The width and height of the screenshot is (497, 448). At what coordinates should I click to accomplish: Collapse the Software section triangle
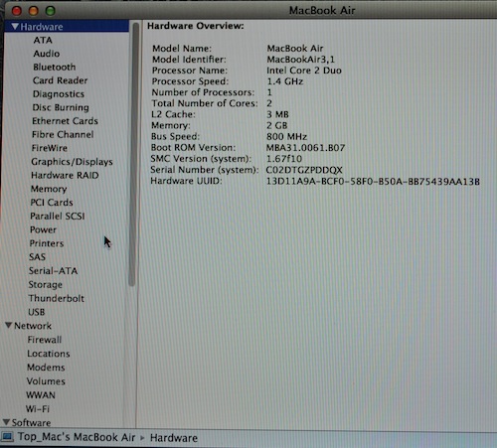tap(6, 422)
